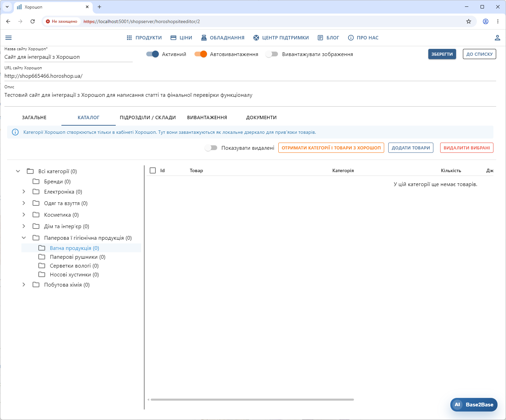
Task: Expand the Побутова хімія category
Action: pos(24,285)
